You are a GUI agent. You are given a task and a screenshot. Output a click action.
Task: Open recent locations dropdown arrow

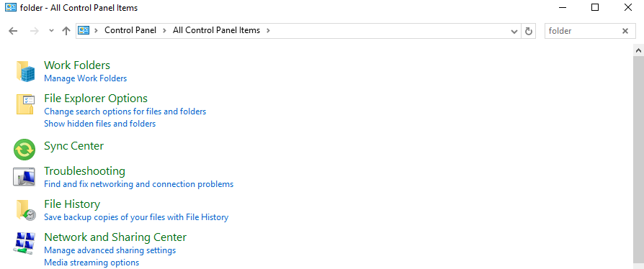pos(51,31)
